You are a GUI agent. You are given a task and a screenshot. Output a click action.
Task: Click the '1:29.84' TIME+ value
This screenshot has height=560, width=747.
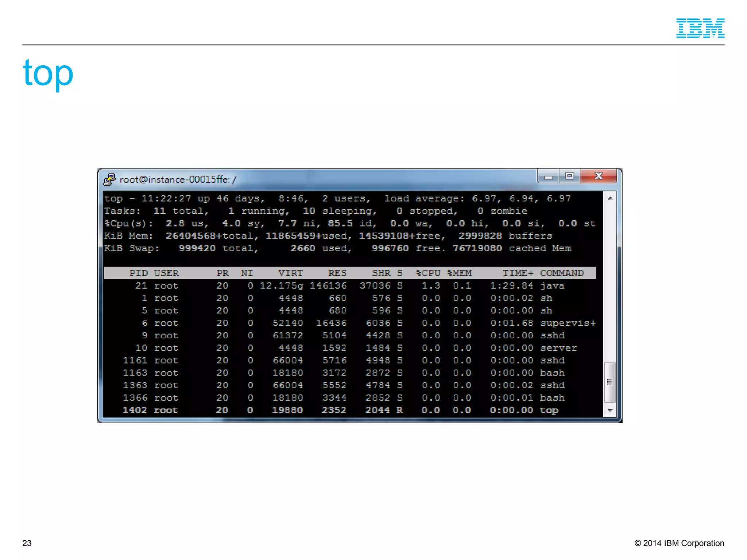coord(512,285)
